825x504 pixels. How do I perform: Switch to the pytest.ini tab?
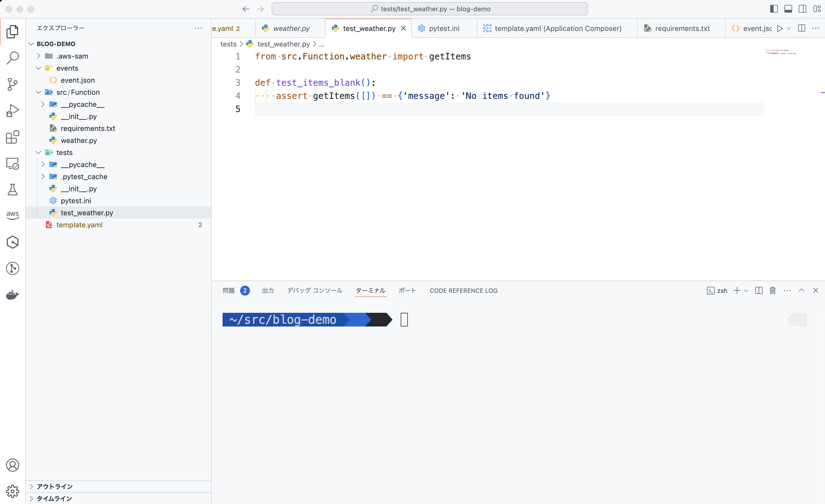point(444,28)
